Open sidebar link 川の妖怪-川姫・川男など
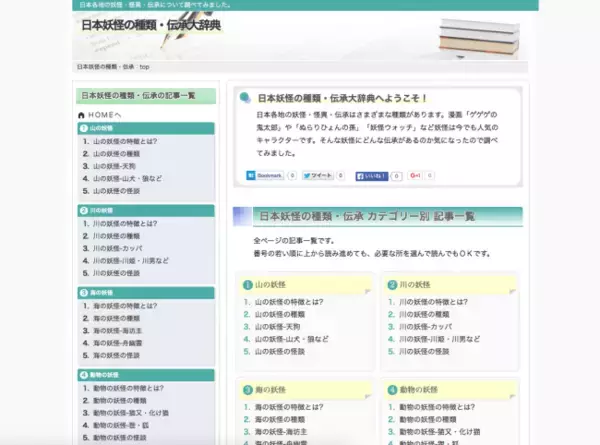Image resolution: width=600 pixels, height=445 pixels. (130, 261)
